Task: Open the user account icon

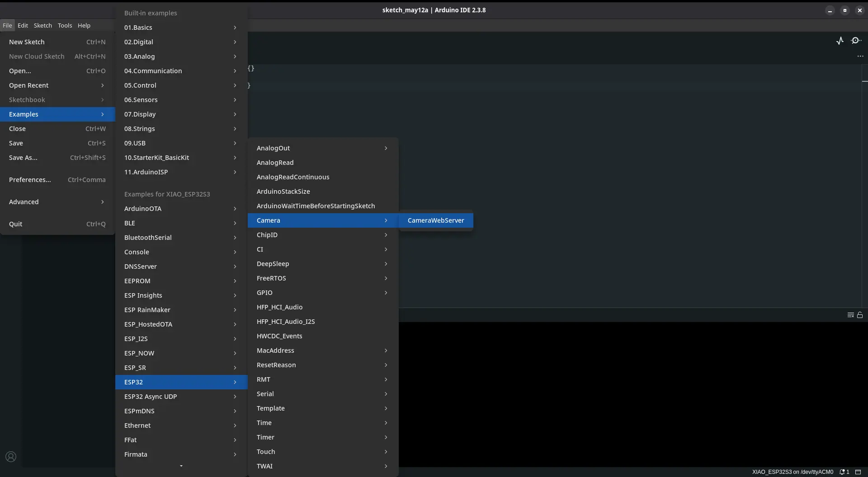Action: tap(11, 457)
